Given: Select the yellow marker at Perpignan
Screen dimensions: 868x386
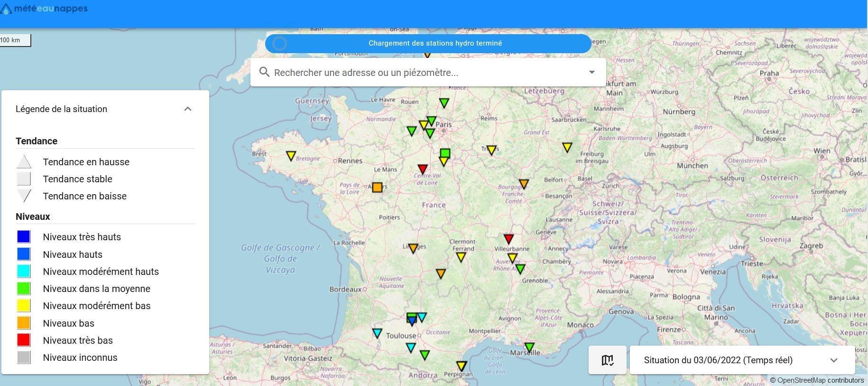Looking at the screenshot, I should [462, 366].
